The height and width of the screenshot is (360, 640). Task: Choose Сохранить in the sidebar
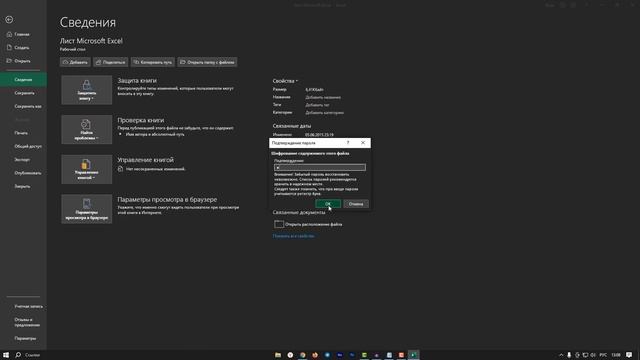tap(24, 93)
